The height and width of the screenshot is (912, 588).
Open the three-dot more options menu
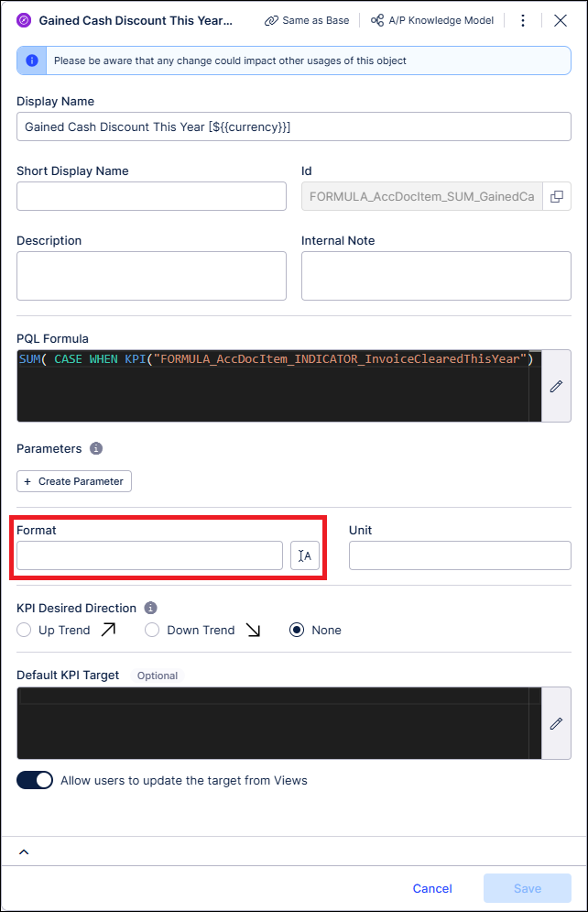coord(523,20)
